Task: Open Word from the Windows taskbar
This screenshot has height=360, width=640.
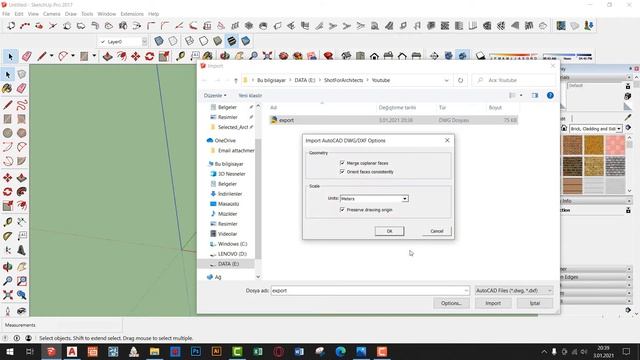Action: (299, 351)
